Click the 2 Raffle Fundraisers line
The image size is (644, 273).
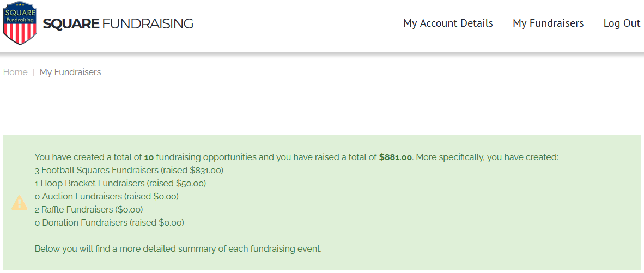click(x=88, y=210)
